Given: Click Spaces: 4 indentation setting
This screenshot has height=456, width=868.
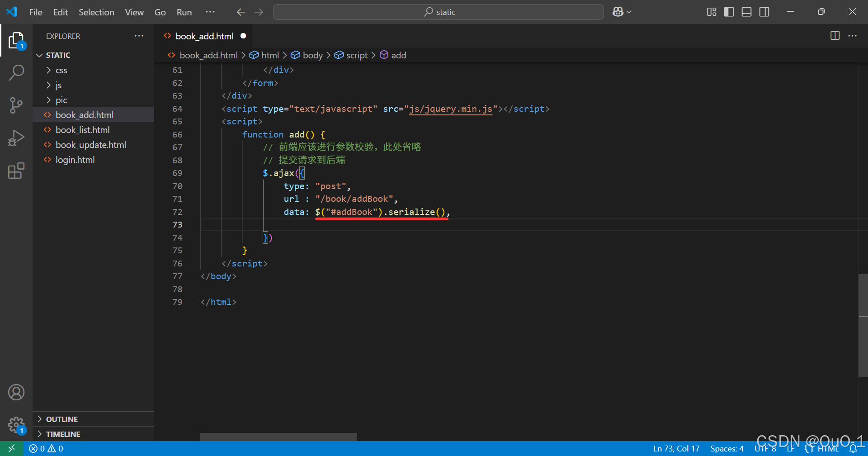Looking at the screenshot, I should (x=727, y=448).
